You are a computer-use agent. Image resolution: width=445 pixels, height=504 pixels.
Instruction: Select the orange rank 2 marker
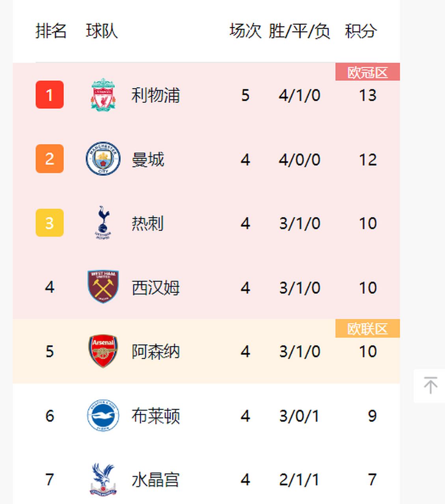tap(50, 159)
